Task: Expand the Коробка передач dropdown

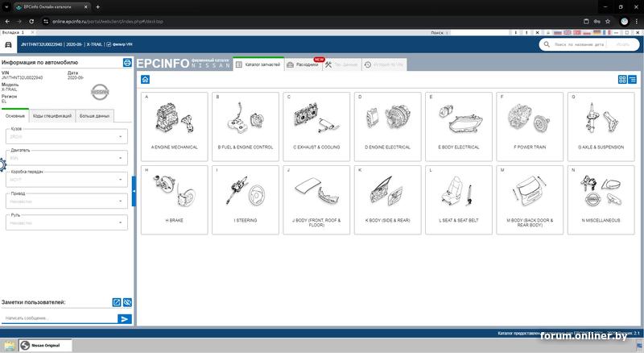Action: coord(67,180)
